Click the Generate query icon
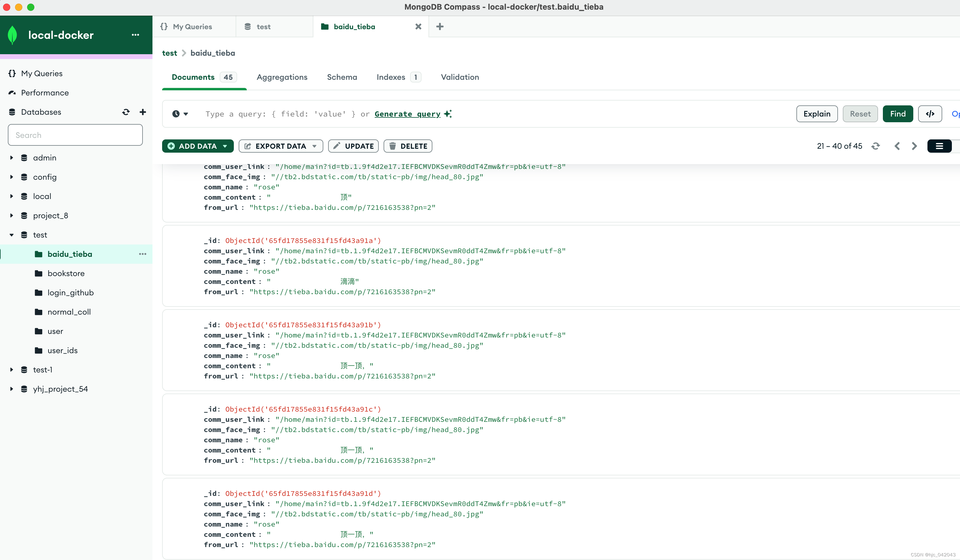The image size is (960, 560). tap(448, 113)
